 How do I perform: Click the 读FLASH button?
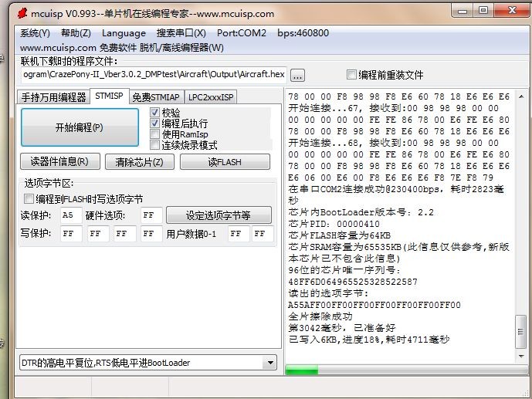click(225, 162)
